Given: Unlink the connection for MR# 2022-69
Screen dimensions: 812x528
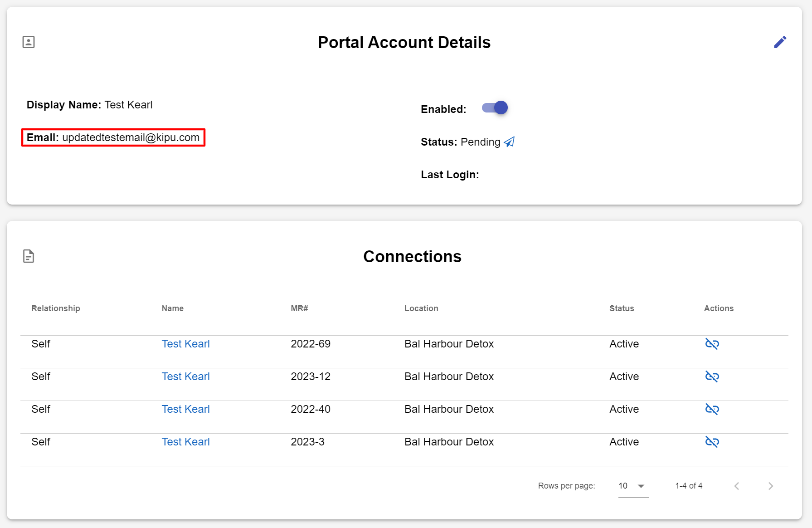Looking at the screenshot, I should 712,344.
